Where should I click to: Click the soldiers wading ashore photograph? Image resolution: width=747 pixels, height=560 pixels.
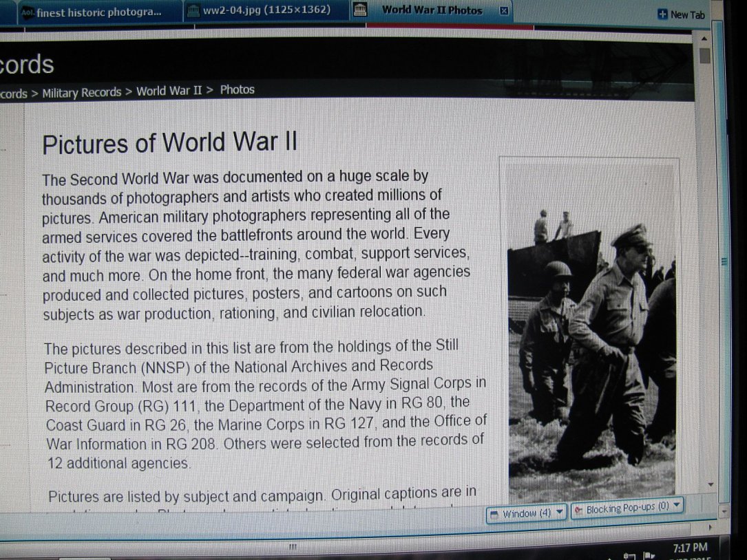pyautogui.click(x=591, y=331)
